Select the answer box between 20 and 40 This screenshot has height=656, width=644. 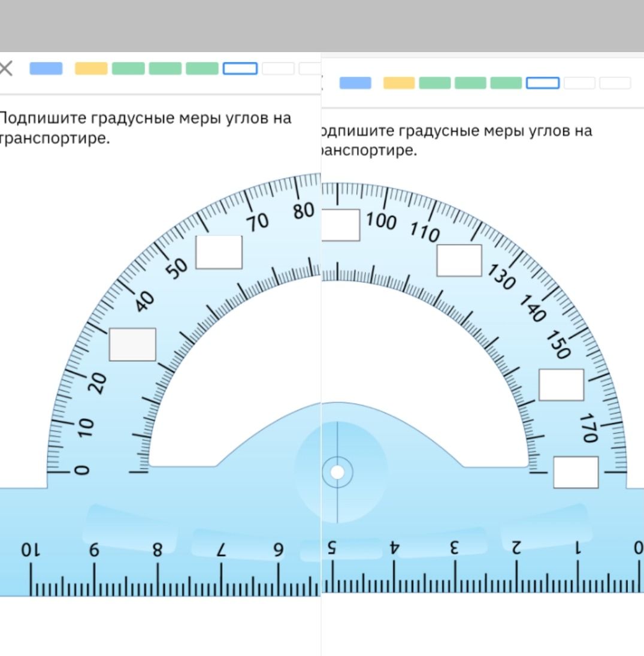[x=132, y=344]
